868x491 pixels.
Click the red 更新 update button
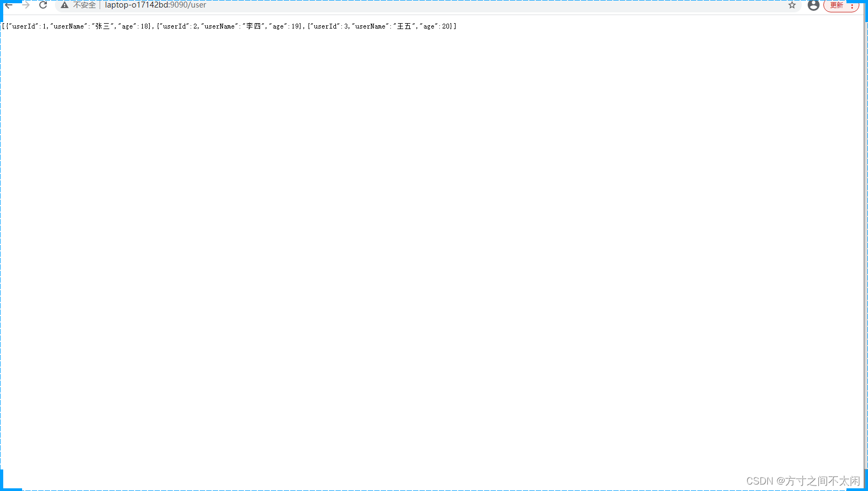[x=841, y=5]
